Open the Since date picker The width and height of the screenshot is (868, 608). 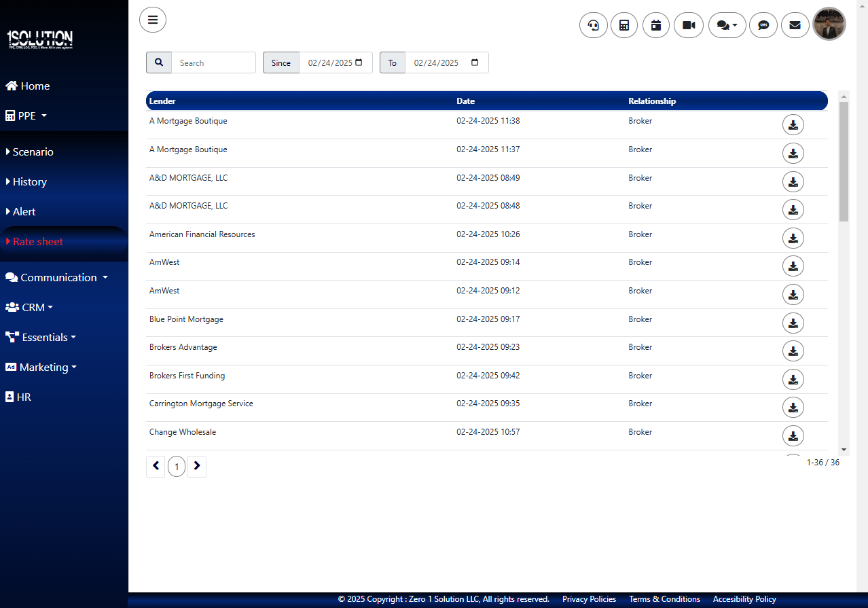tap(359, 62)
